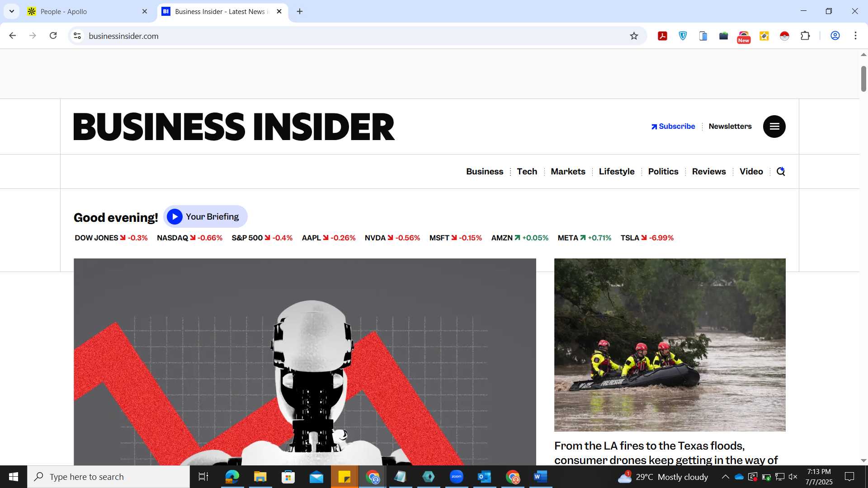Open the TSLA stock ticker
This screenshot has height=488, width=868.
tap(647, 238)
